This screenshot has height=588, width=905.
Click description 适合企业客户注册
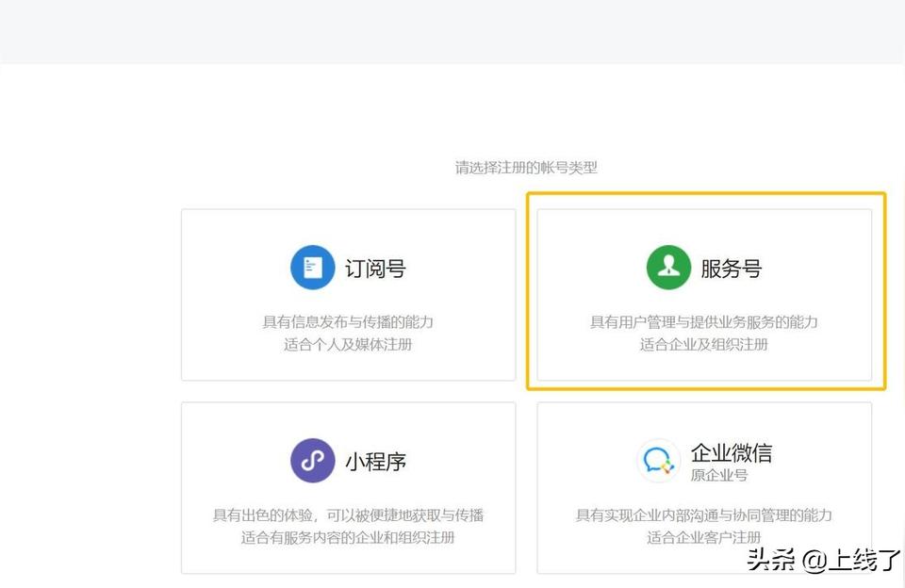point(704,537)
